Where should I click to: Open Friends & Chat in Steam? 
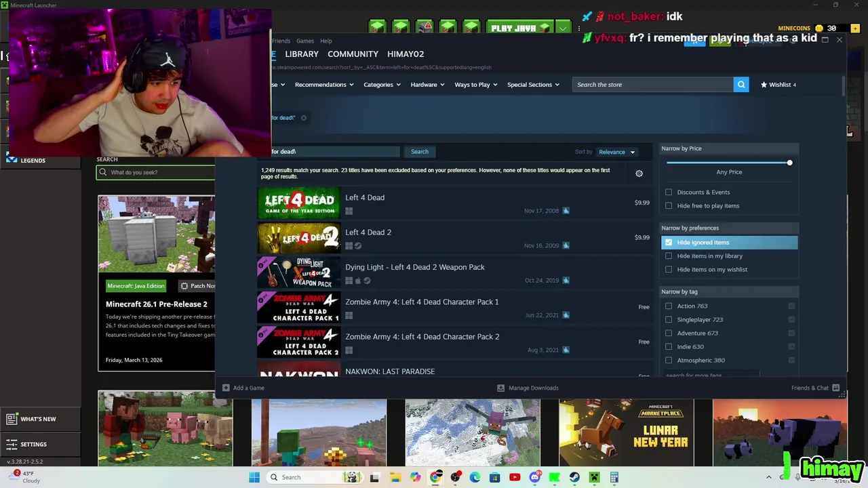point(815,388)
